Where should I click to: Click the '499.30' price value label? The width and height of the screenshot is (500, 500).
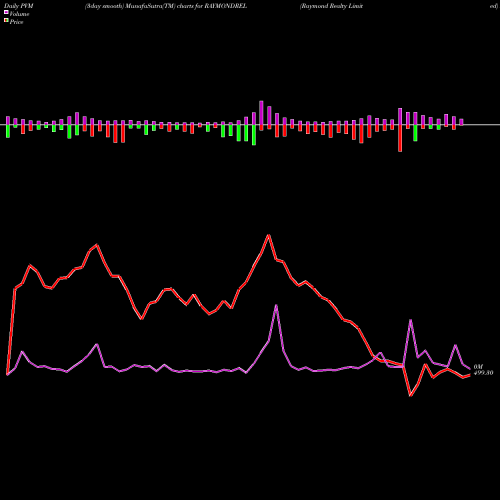(x=483, y=373)
